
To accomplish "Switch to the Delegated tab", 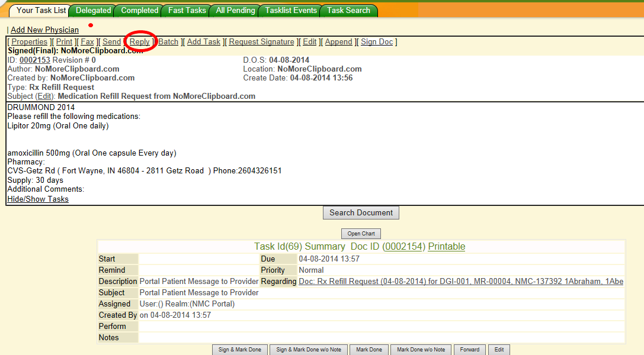I will click(93, 11).
